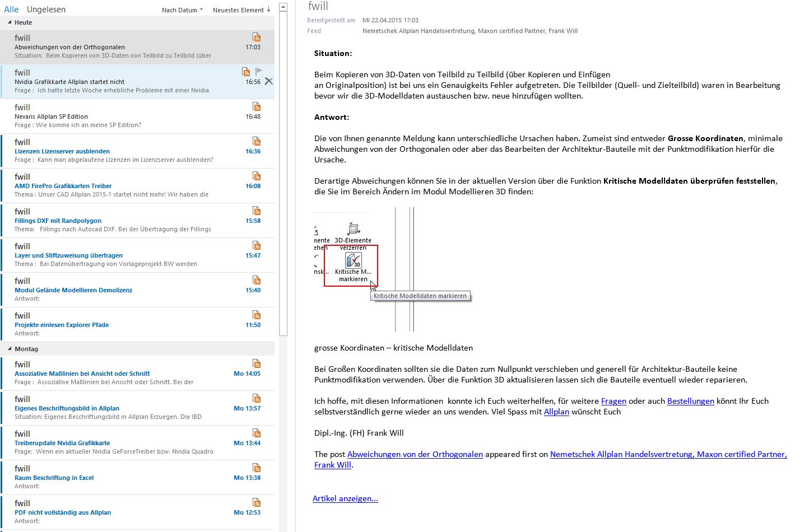Click the message list scrollbar thumb
Viewport: 804px width, 532px height.
click(x=283, y=174)
